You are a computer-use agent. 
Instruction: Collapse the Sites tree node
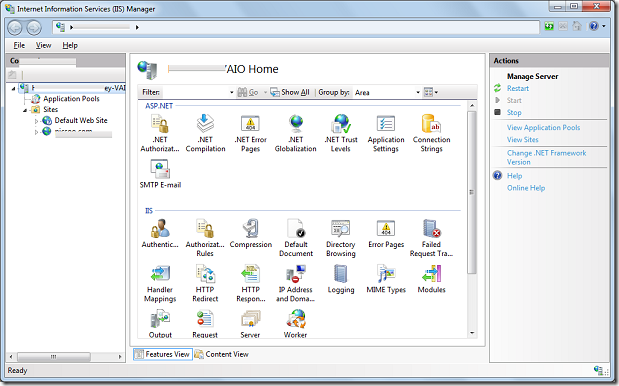pyautogui.click(x=24, y=110)
